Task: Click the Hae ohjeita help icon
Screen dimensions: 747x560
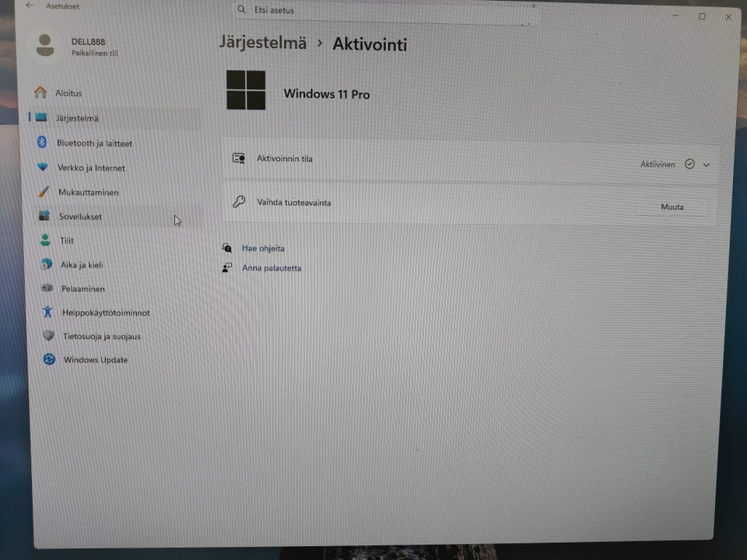Action: 227,247
